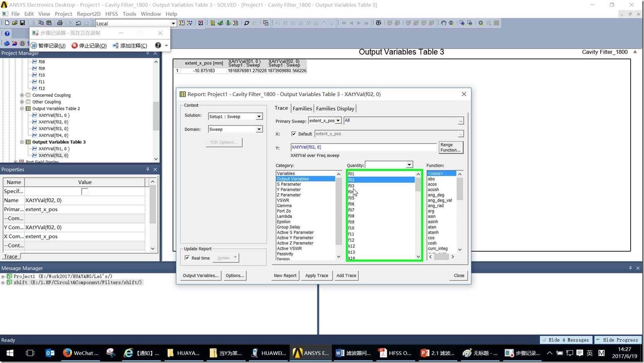Image resolution: width=644 pixels, height=363 pixels.
Task: Expand Project1 in Message Manager
Action: [3, 276]
